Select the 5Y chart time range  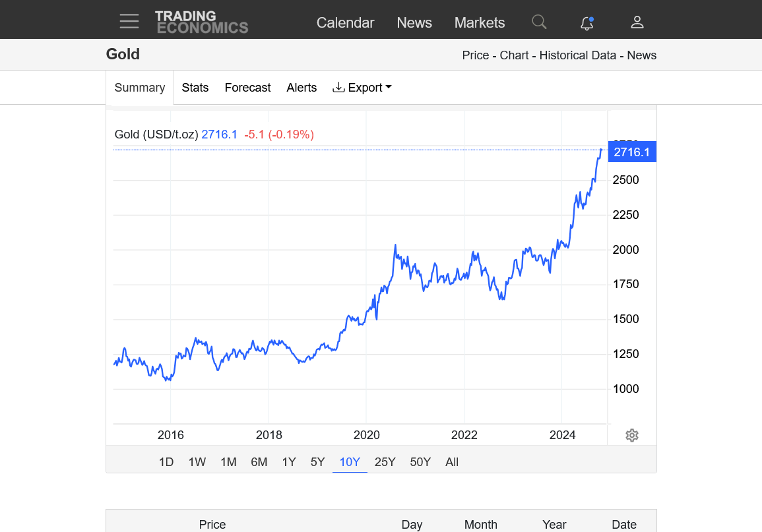point(318,462)
